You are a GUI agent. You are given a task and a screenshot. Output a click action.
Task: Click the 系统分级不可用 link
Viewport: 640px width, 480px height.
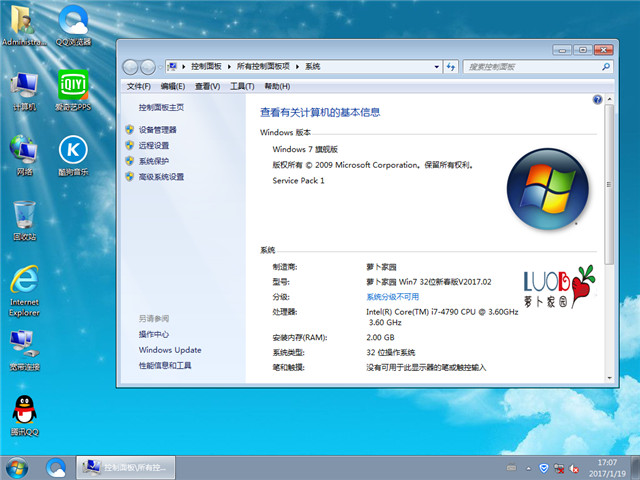click(x=393, y=297)
